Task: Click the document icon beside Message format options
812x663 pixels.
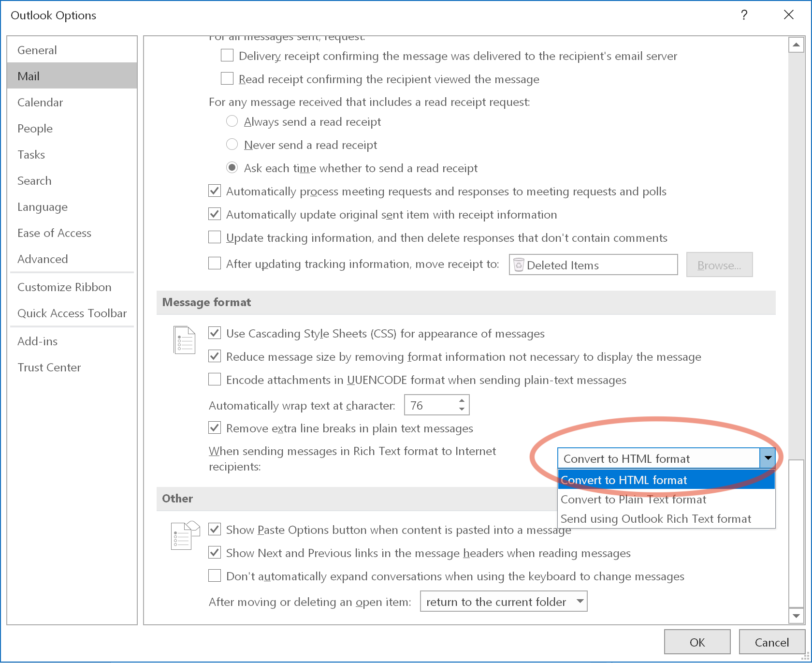Action: pos(184,339)
